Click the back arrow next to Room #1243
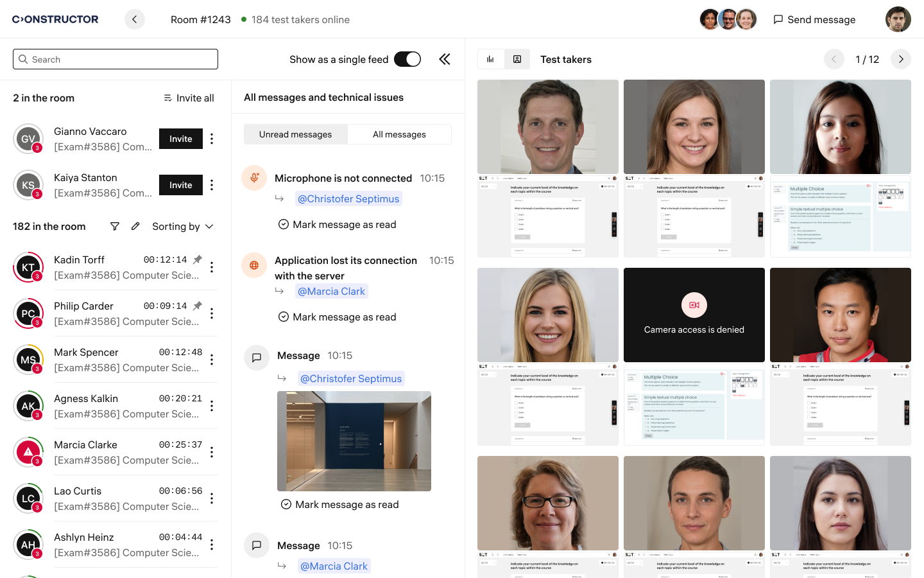Image resolution: width=924 pixels, height=578 pixels. point(134,19)
